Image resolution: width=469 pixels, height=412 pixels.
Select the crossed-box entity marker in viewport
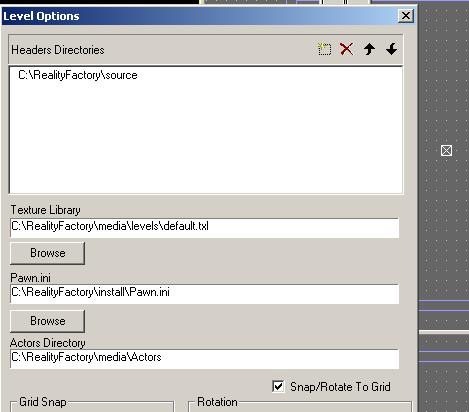tap(446, 151)
